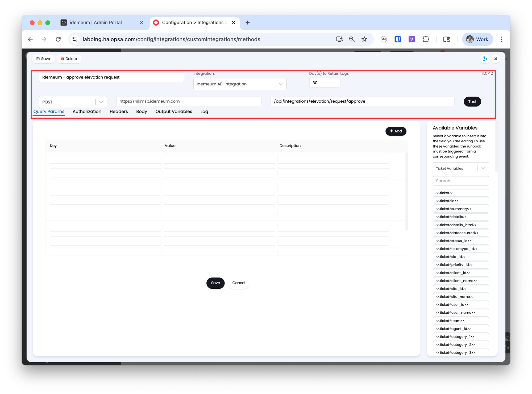This screenshot has width=532, height=394.
Task: Open Chrome three-dot menu
Action: click(x=502, y=39)
